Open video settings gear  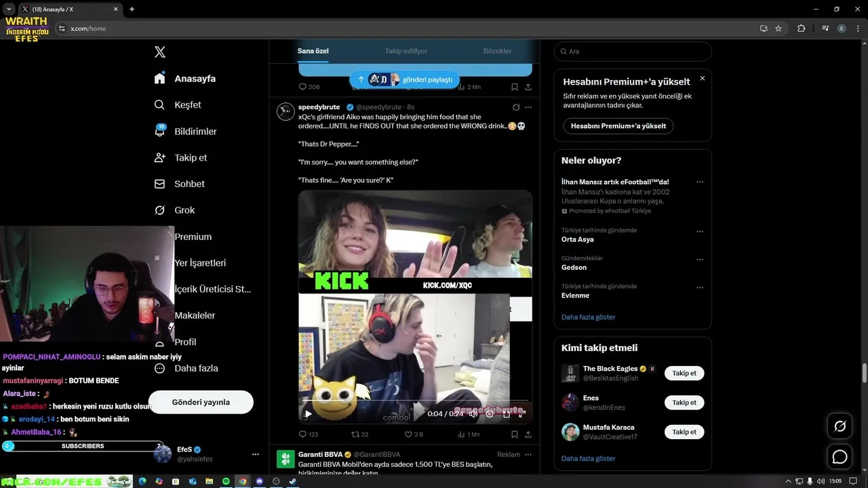490,413
